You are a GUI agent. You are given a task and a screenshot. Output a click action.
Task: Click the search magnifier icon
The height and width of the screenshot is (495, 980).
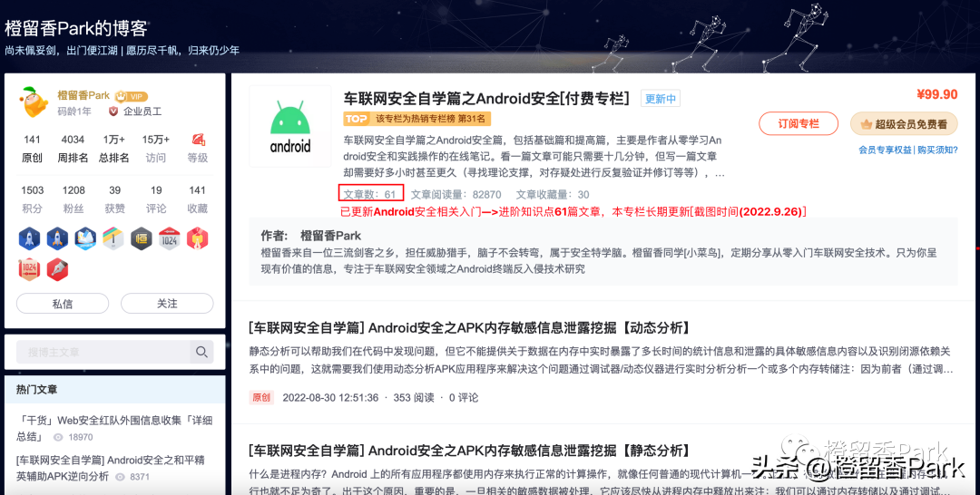tap(201, 352)
